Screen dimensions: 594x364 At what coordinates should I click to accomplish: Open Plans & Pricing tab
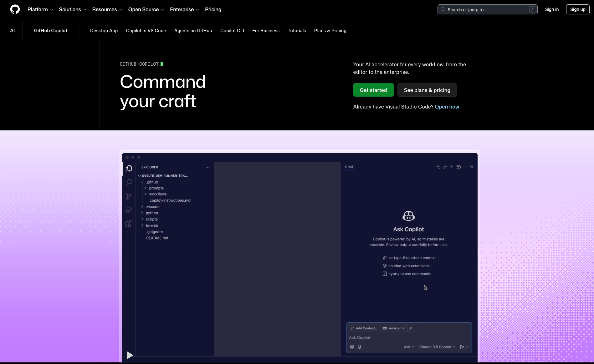(330, 31)
